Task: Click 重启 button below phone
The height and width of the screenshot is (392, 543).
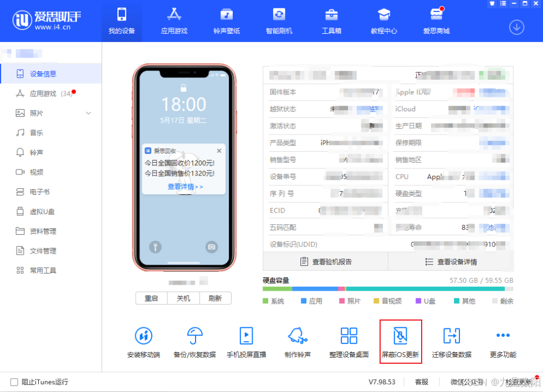Action: click(151, 298)
